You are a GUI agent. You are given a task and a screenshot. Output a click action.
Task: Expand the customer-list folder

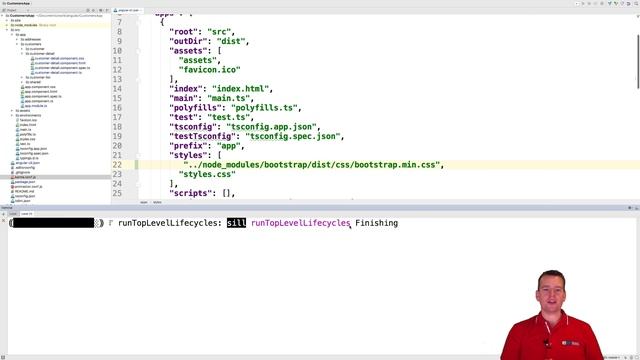click(22, 77)
